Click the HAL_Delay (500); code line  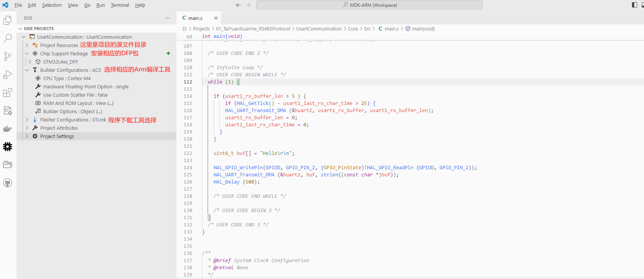pos(236,182)
